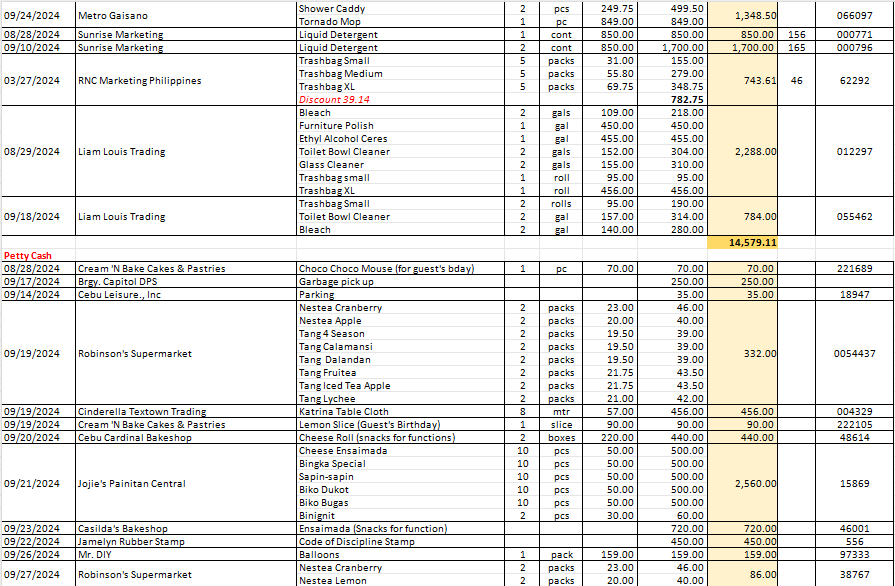The image size is (895, 586).
Task: Click the 2,560.00 total cell
Action: coord(742,483)
